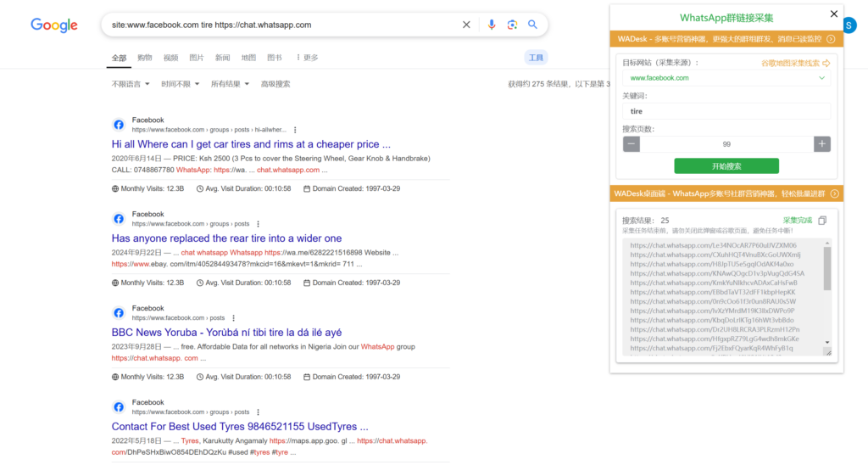Click results list scroll down arrow
Viewport: 868px width, 465px height.
tap(827, 343)
